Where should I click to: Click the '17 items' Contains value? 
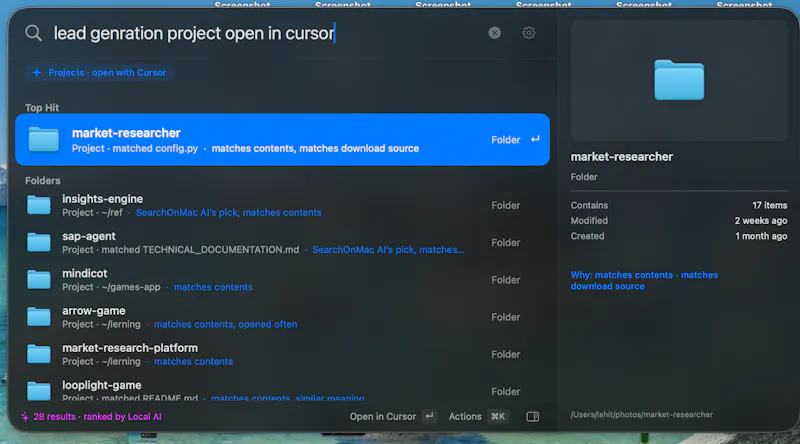coord(769,205)
